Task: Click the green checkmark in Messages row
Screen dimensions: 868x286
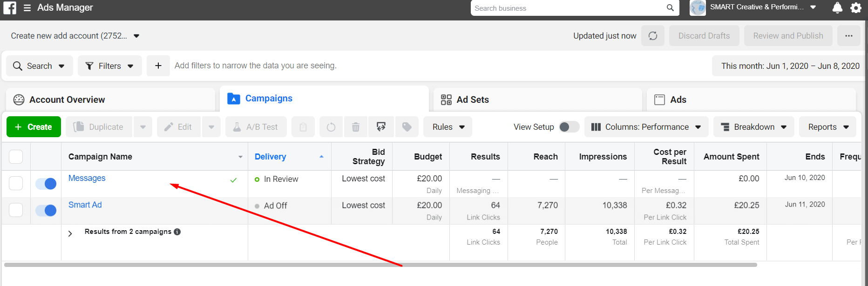Action: (234, 180)
